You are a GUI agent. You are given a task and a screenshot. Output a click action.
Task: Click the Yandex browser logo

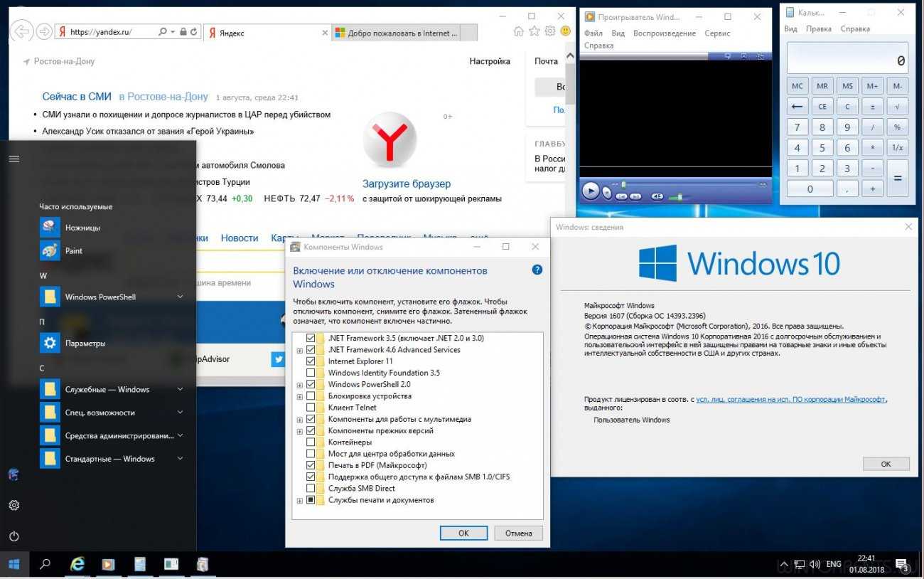pyautogui.click(x=390, y=139)
